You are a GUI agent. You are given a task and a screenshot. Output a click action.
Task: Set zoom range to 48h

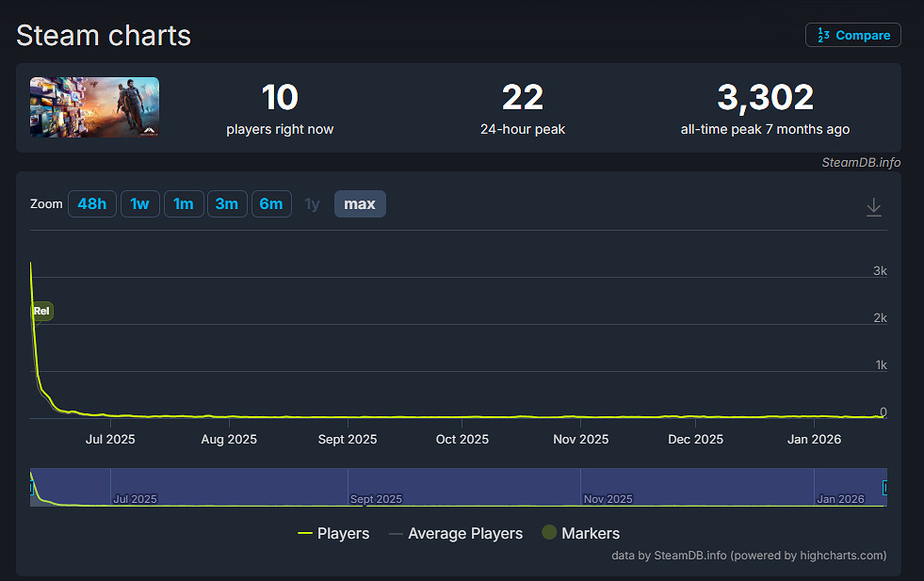92,204
